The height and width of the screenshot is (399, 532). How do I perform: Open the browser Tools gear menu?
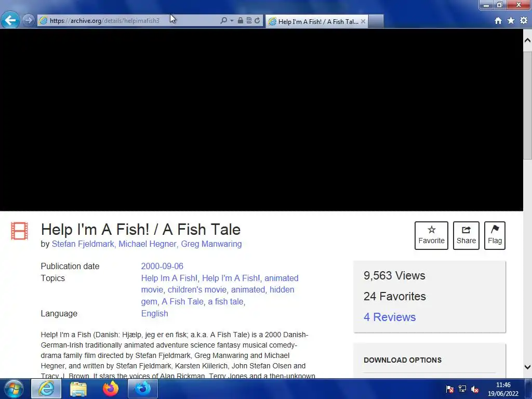(524, 21)
